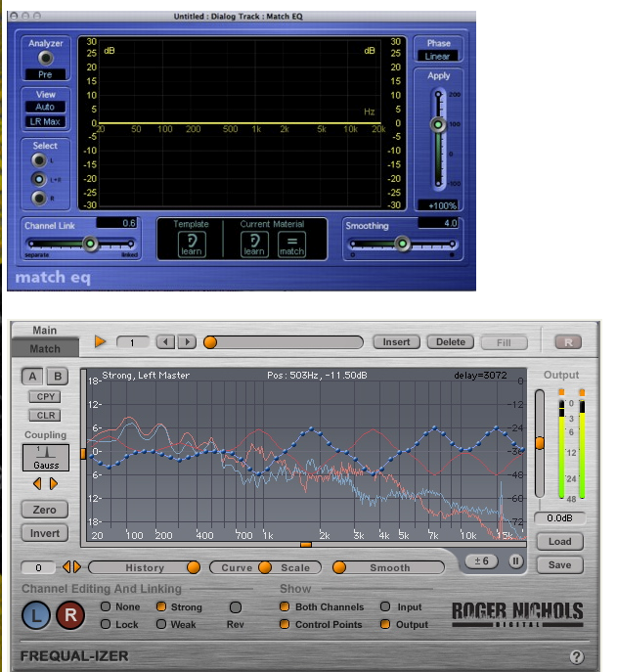Click the snapshot number field showing 1
617x672 pixels.
click(x=132, y=342)
